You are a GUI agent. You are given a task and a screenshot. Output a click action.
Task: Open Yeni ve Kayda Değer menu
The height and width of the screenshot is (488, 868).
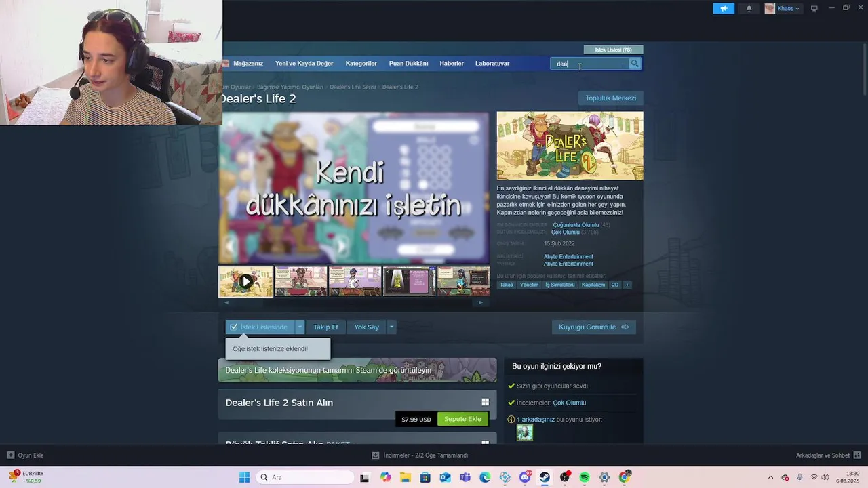pyautogui.click(x=304, y=63)
